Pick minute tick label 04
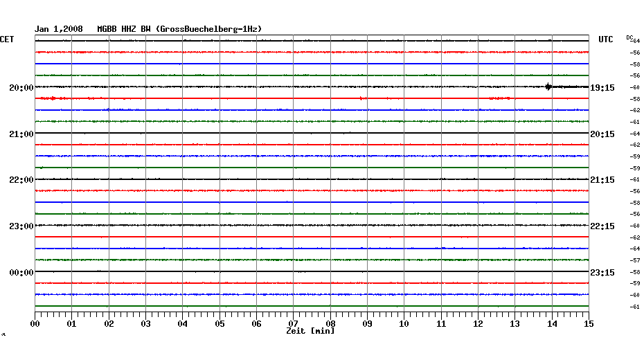Image resolution: width=644 pixels, height=342 pixels. pos(182,323)
